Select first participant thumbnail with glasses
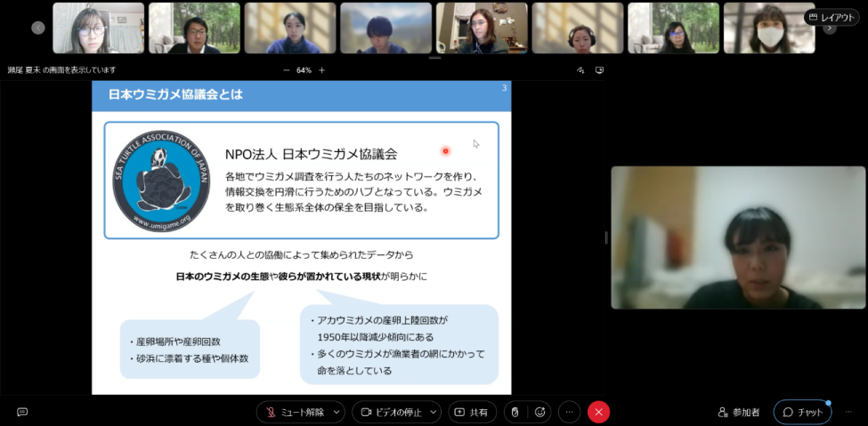Screen dimensions: 868x426 (99, 28)
